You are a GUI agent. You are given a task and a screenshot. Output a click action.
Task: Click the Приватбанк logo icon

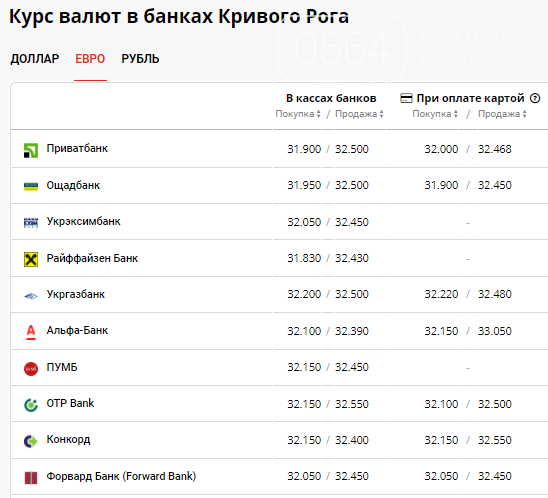click(31, 150)
